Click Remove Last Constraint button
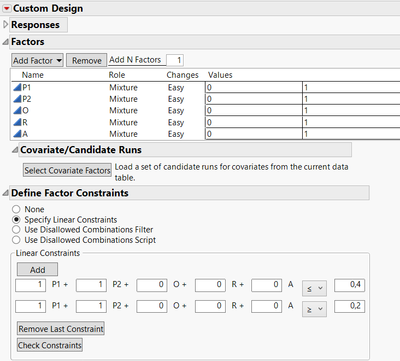Image resolution: width=400 pixels, height=361 pixels. coord(61,329)
